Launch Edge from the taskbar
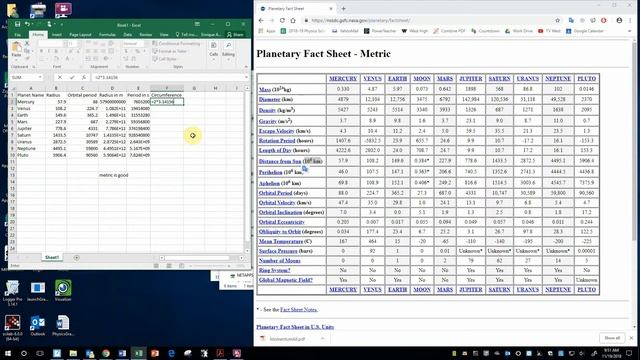This screenshot has height=360, width=640. [x=171, y=353]
